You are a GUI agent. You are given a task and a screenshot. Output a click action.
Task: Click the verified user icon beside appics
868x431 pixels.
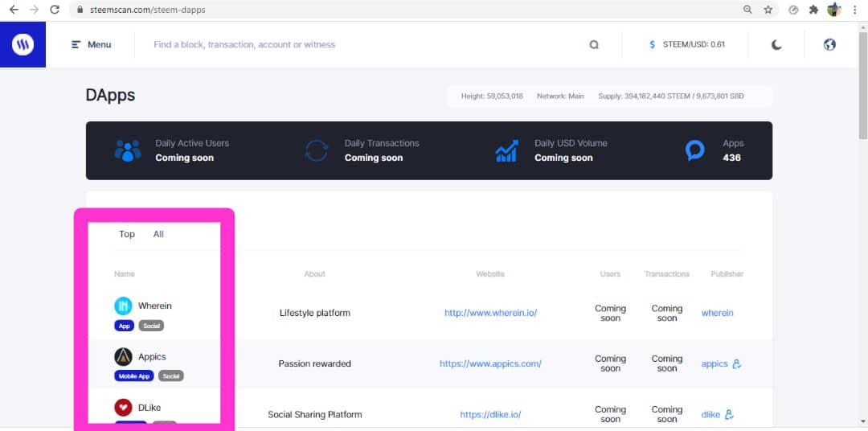pos(737,364)
